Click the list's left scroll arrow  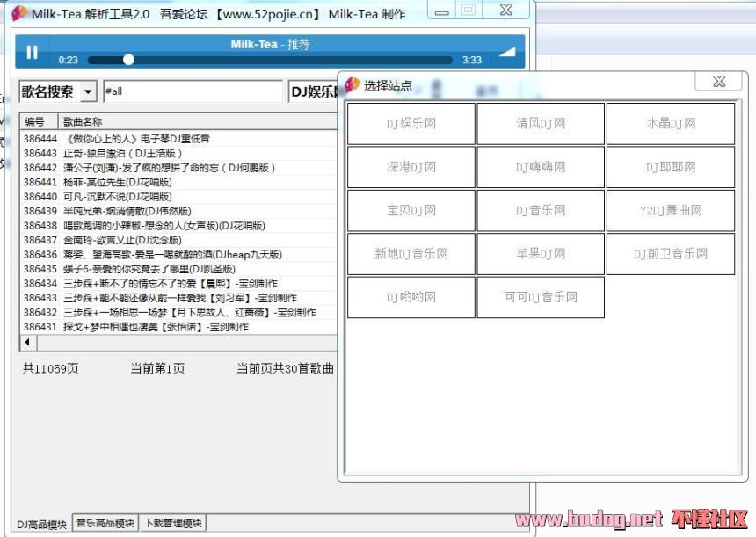coord(28,342)
